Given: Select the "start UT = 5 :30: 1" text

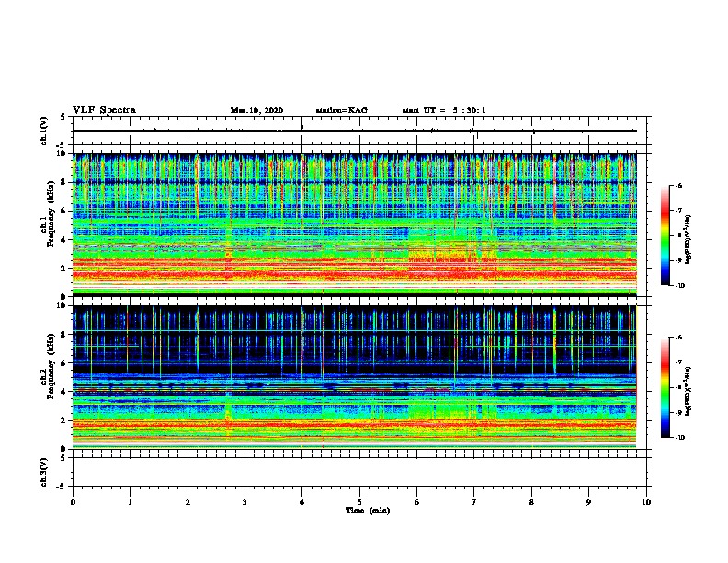Looking at the screenshot, I should tap(444, 110).
